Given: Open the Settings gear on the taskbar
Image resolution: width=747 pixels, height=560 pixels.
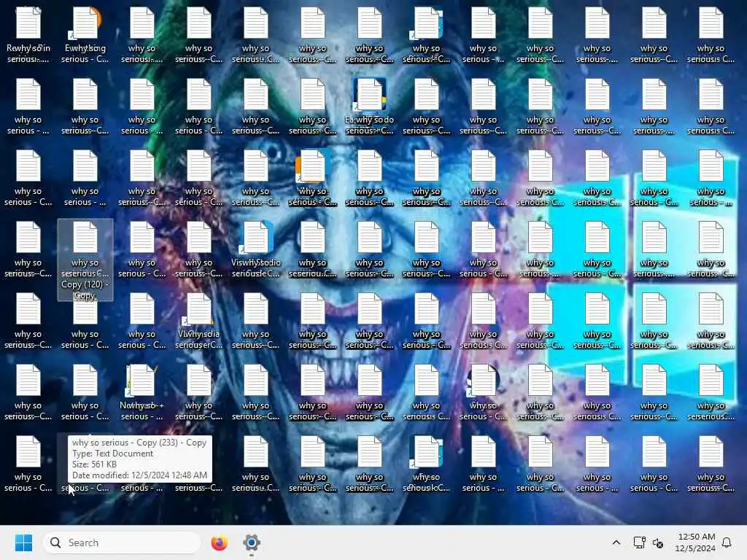Looking at the screenshot, I should pos(252,542).
